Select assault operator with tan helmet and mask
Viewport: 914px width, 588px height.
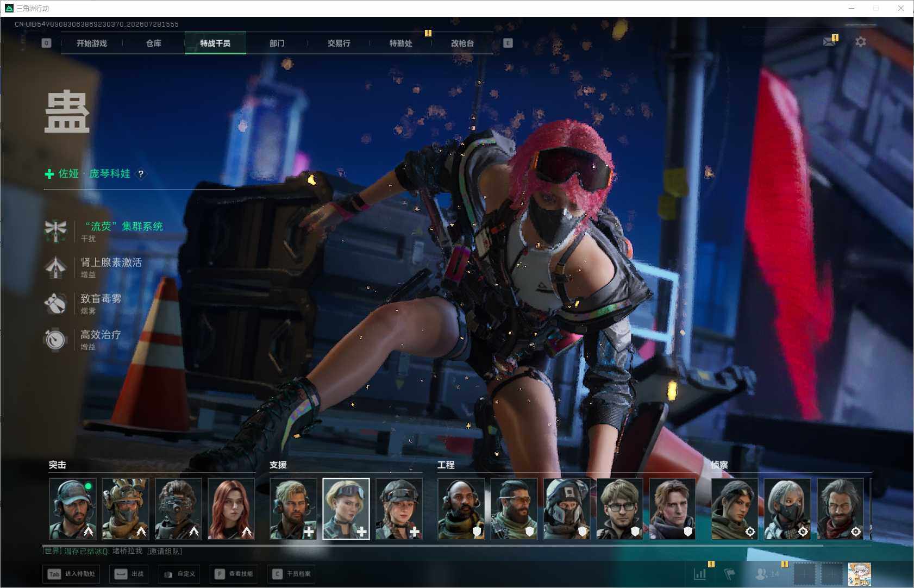click(126, 509)
